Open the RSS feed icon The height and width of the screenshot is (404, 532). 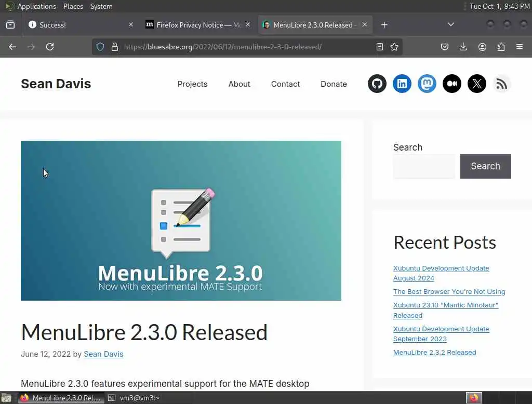point(502,84)
